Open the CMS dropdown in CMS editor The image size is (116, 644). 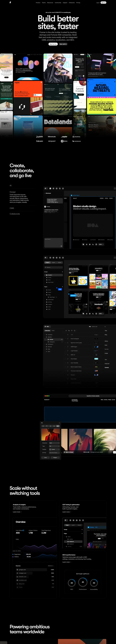[x=48, y=326]
